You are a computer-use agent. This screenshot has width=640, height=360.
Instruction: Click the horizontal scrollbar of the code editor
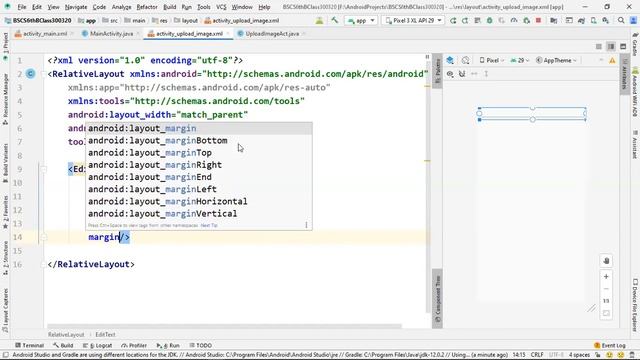click(224, 326)
